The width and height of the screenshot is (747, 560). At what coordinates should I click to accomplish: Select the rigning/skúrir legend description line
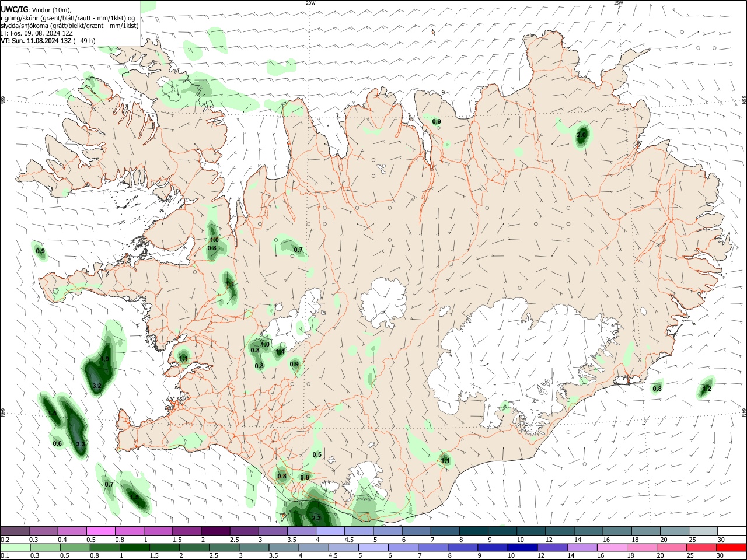pos(68,17)
